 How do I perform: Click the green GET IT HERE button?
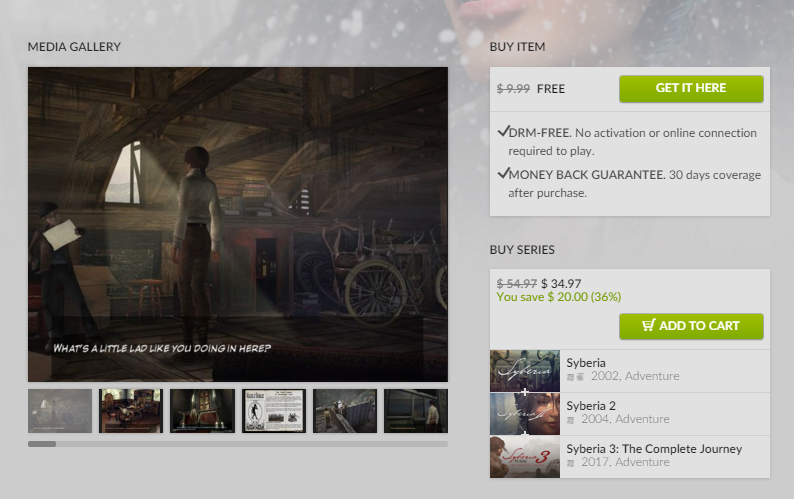[691, 89]
